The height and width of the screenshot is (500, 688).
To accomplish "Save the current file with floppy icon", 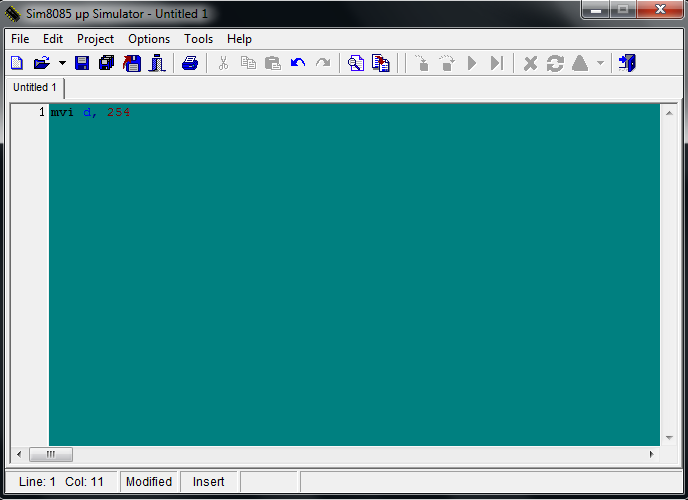I will 82,63.
